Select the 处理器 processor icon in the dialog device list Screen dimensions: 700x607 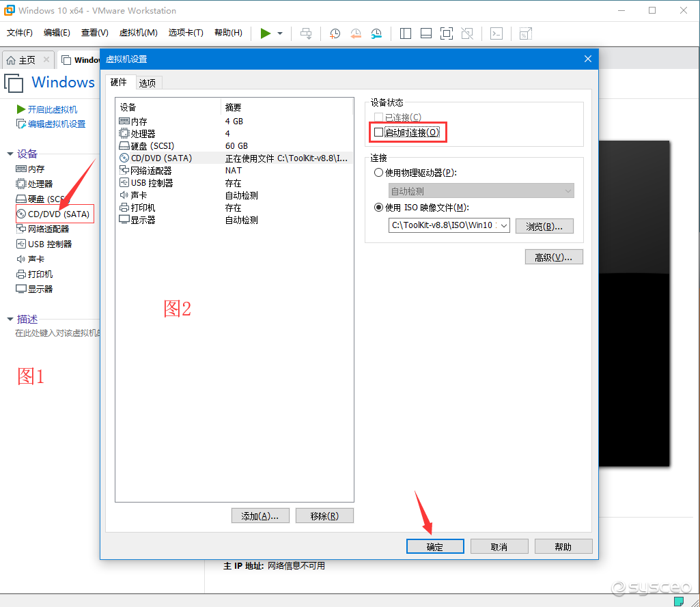[x=124, y=133]
